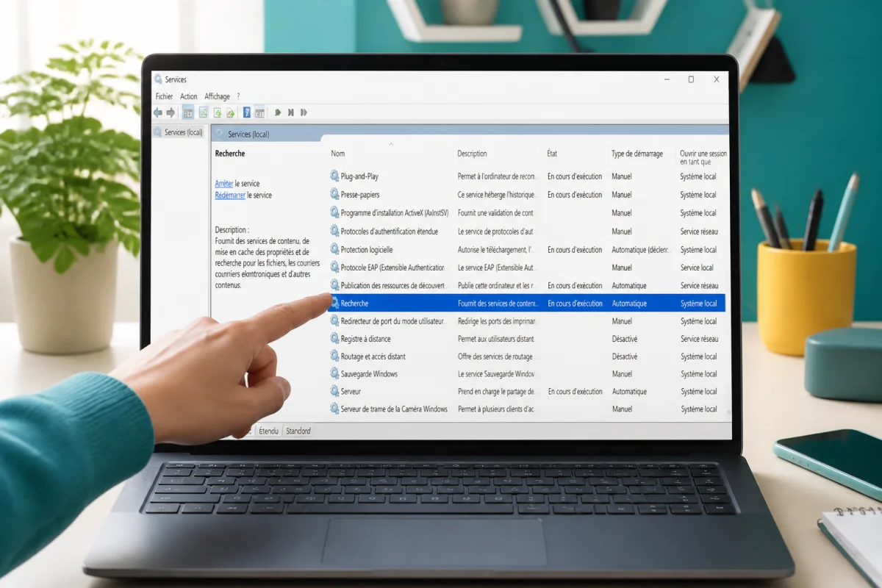Open Help via the blue question-mark icon
The image size is (882, 588).
click(247, 112)
